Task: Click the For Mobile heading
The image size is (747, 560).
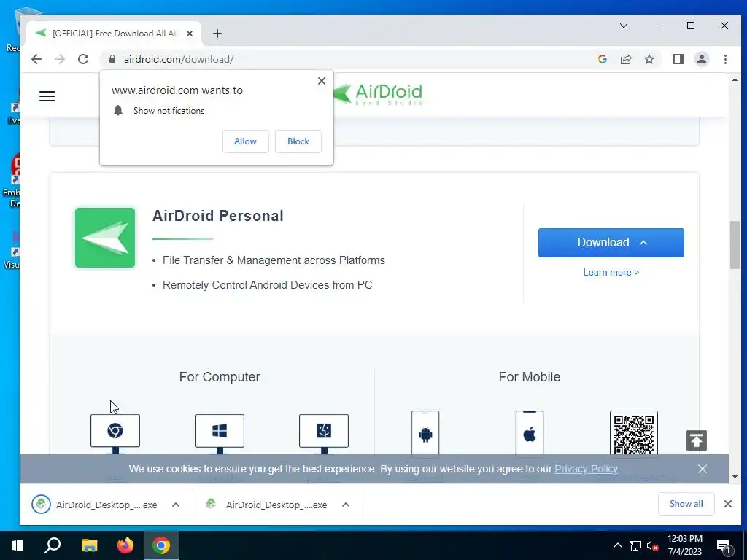Action: [530, 377]
